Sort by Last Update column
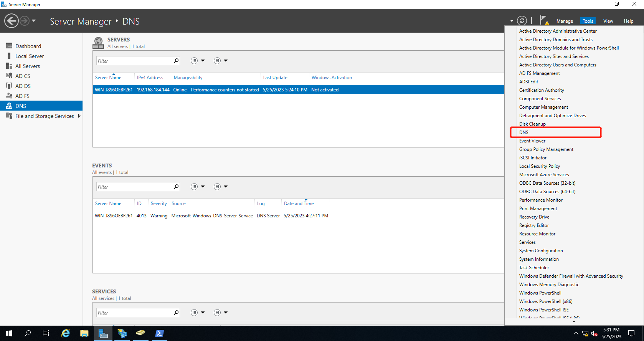Screen dimensions: 644x341 pyautogui.click(x=275, y=78)
